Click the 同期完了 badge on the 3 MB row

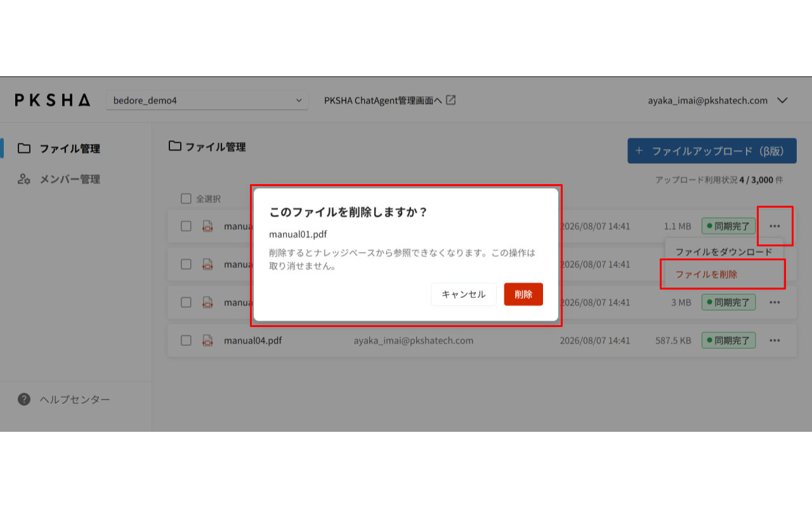[x=728, y=302]
